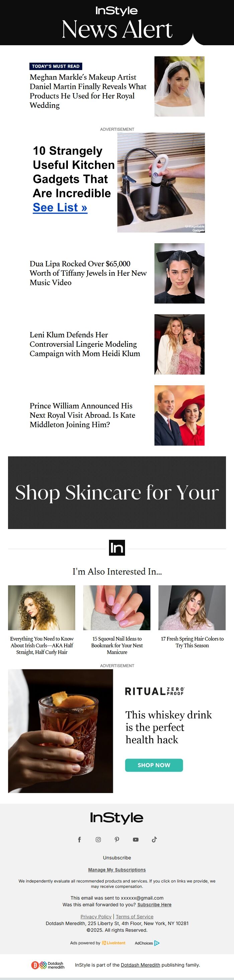
Task: Click the Shop Skincare for Your banner
Action: pos(117,492)
